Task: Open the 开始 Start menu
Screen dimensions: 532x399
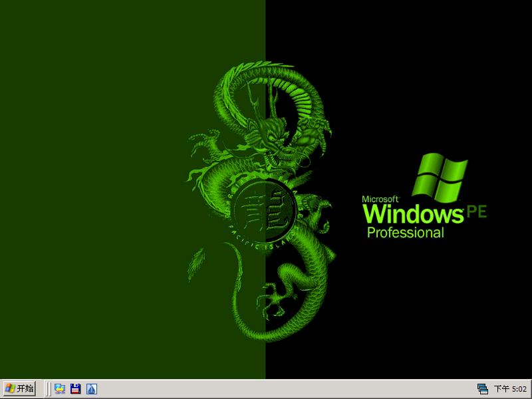Action: click(19, 388)
